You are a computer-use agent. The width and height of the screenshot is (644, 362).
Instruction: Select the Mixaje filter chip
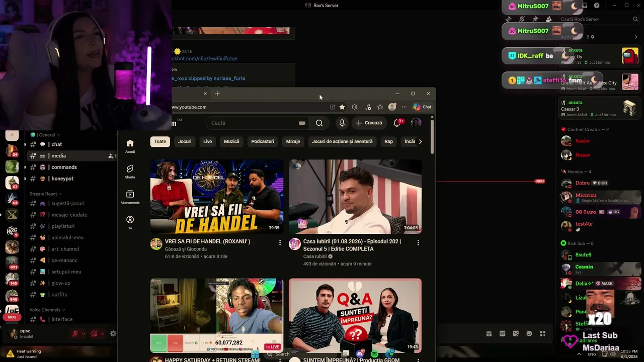click(x=293, y=142)
